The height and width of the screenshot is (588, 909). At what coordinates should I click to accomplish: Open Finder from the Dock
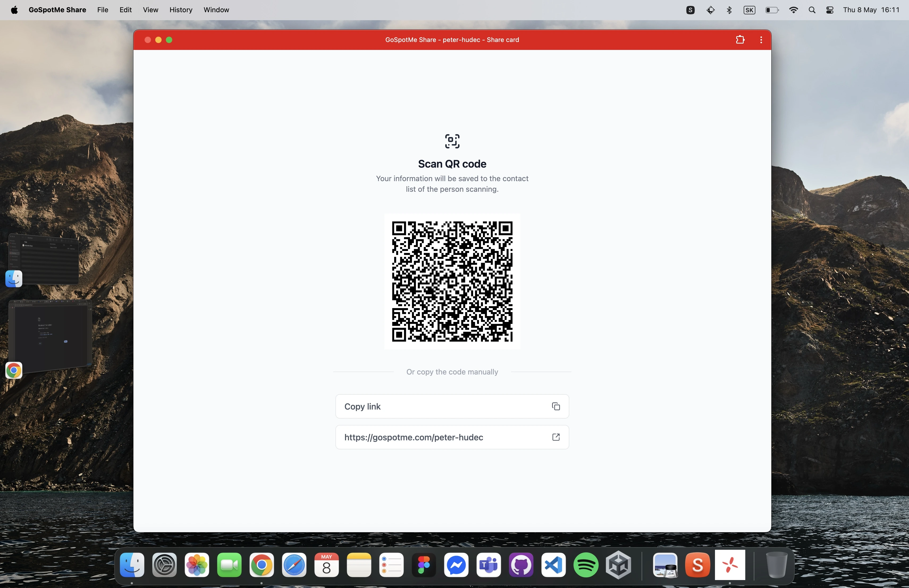(132, 565)
